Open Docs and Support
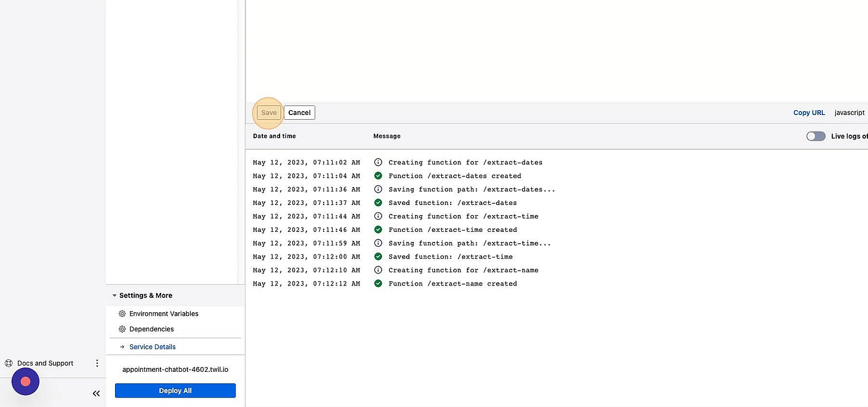Viewport: 868px width, 407px height. [x=45, y=363]
